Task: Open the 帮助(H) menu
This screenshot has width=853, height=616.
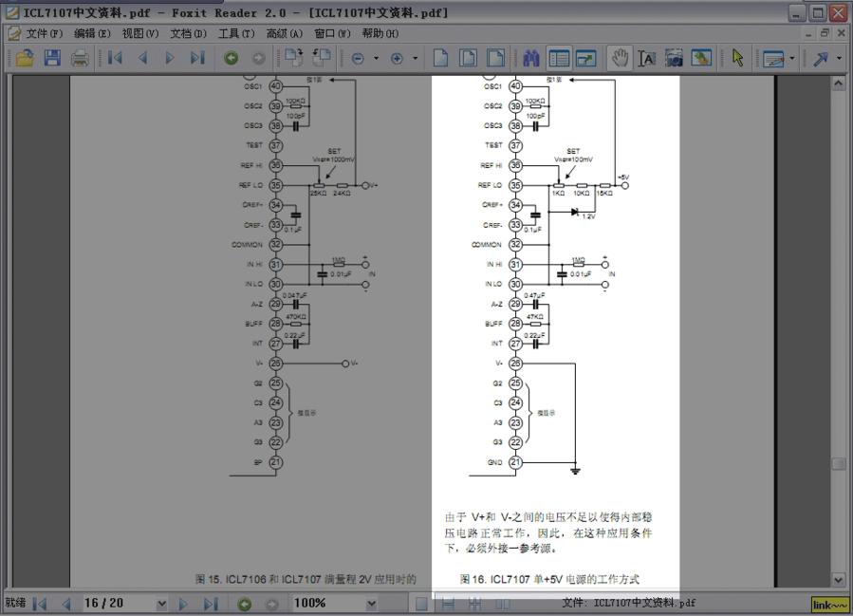Action: [x=380, y=34]
